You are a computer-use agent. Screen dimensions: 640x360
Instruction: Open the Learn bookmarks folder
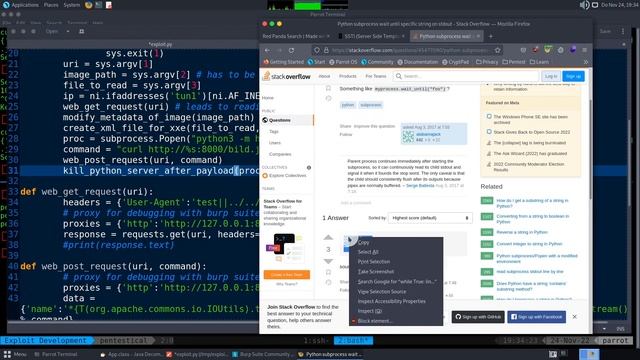539,62
